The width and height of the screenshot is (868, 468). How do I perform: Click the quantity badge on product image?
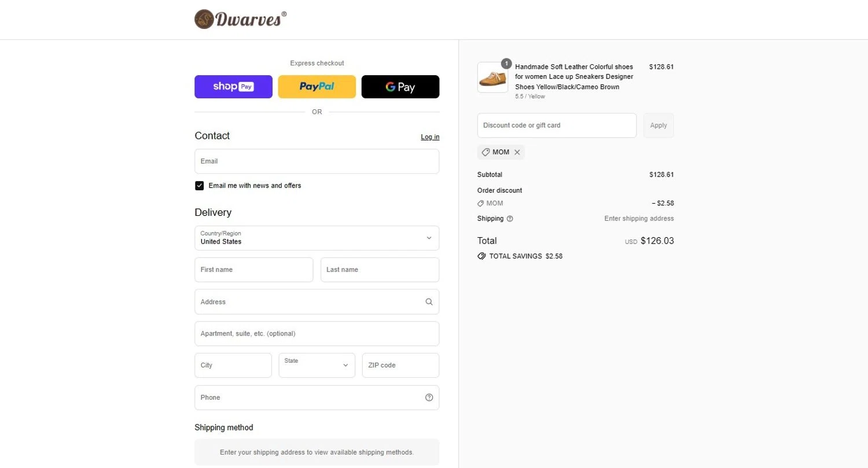(x=506, y=63)
